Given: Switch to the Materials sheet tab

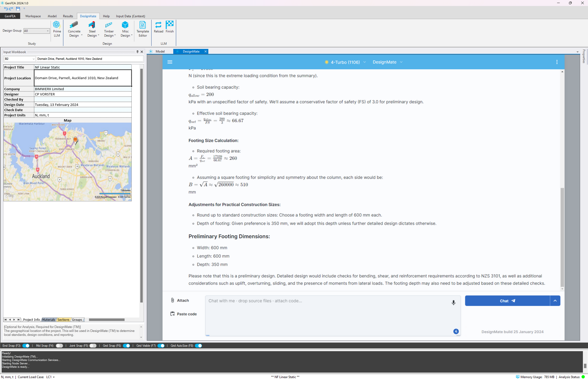Looking at the screenshot, I should (48, 320).
